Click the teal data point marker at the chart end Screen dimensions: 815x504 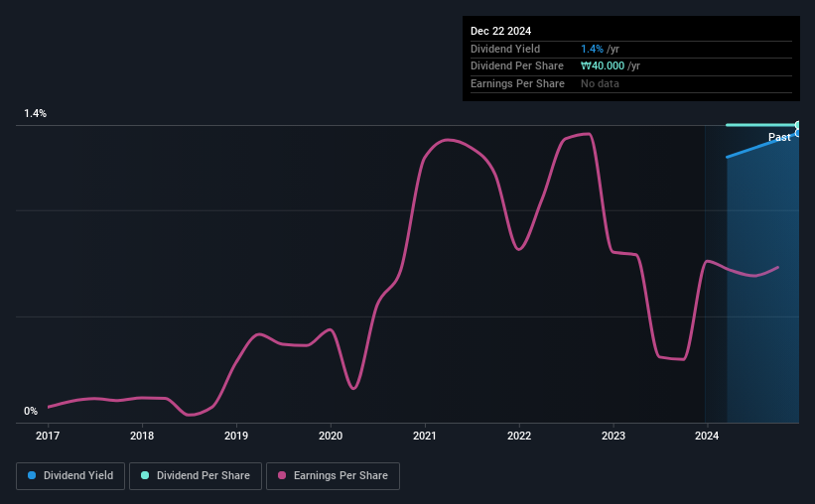798,125
